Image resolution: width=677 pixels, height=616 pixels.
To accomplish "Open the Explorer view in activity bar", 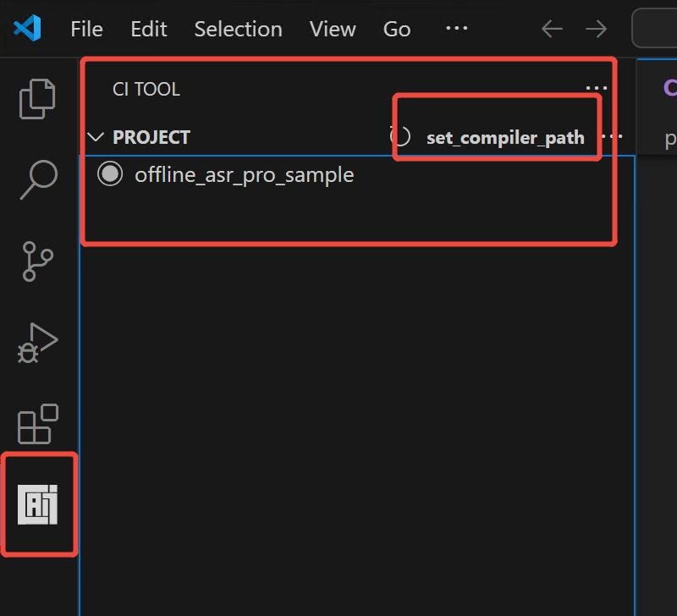I will click(x=38, y=98).
